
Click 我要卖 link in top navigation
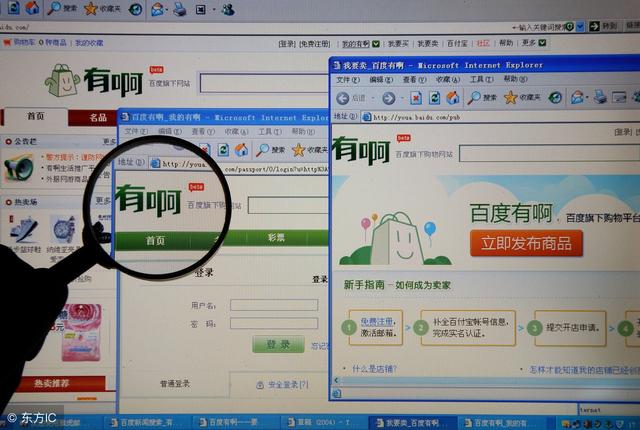click(428, 43)
